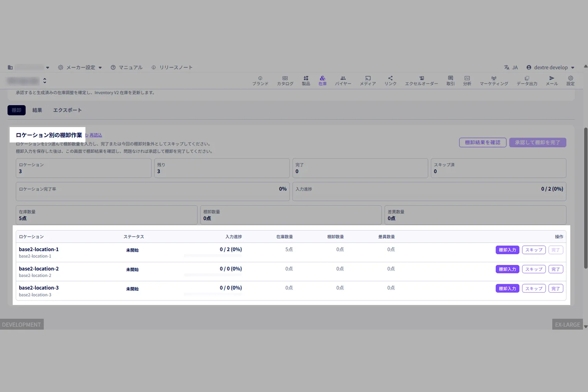Screen dimensions: 588x392
Task: Go to 製品 (Products) section
Action: pyautogui.click(x=306, y=80)
